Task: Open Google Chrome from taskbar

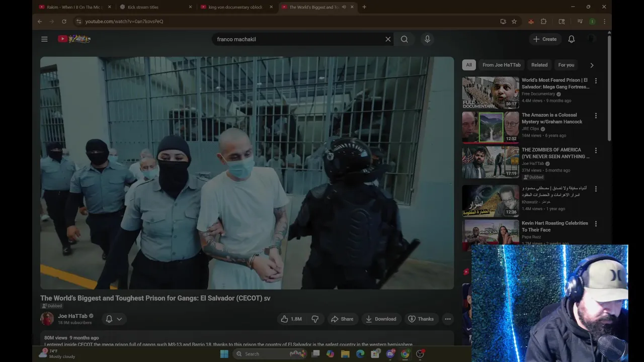Action: (x=405, y=354)
